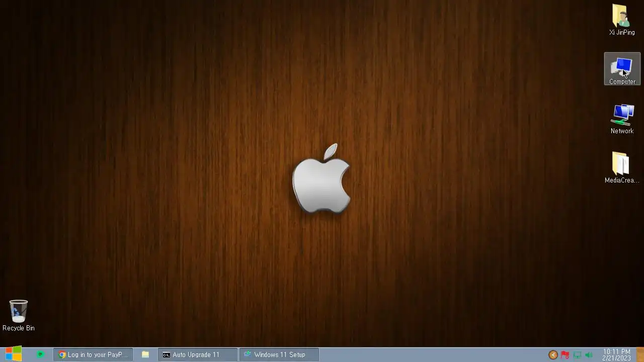Switch to the Auto Upgrade 11 console
Image resolution: width=644 pixels, height=362 pixels.
(197, 354)
